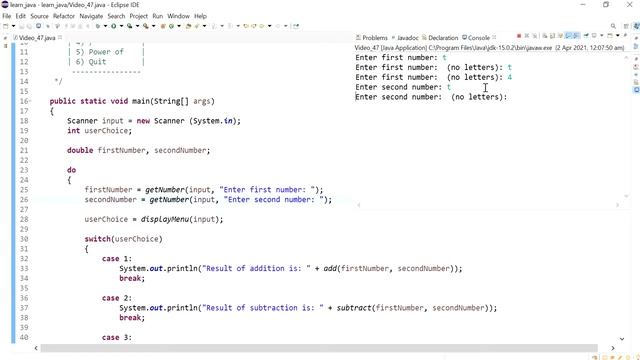Expand the New Java Class dropdown
Screen dimensions: 640x360
(179, 26)
